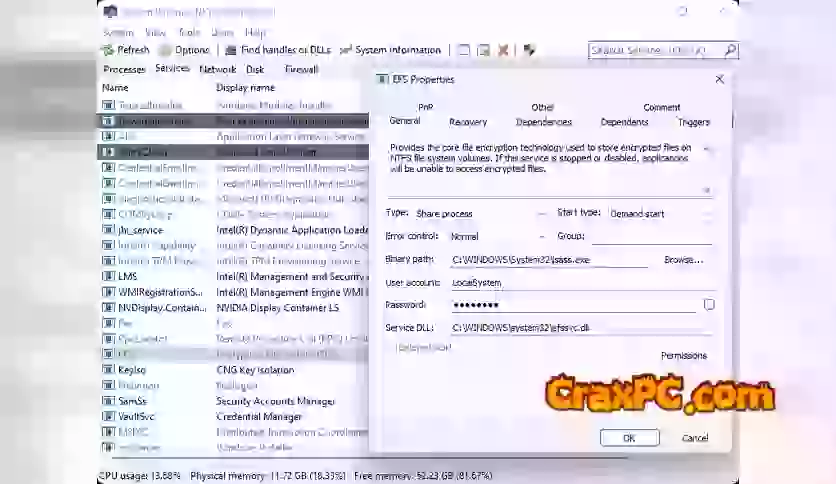Select the General tab
This screenshot has width=836, height=484.
405,121
